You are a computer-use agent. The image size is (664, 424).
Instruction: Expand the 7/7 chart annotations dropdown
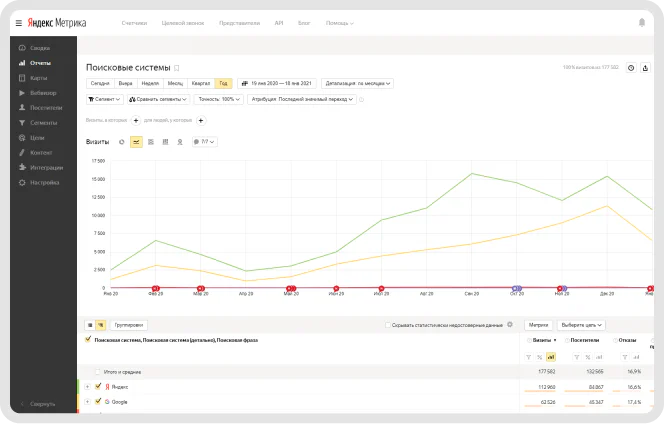[205, 142]
